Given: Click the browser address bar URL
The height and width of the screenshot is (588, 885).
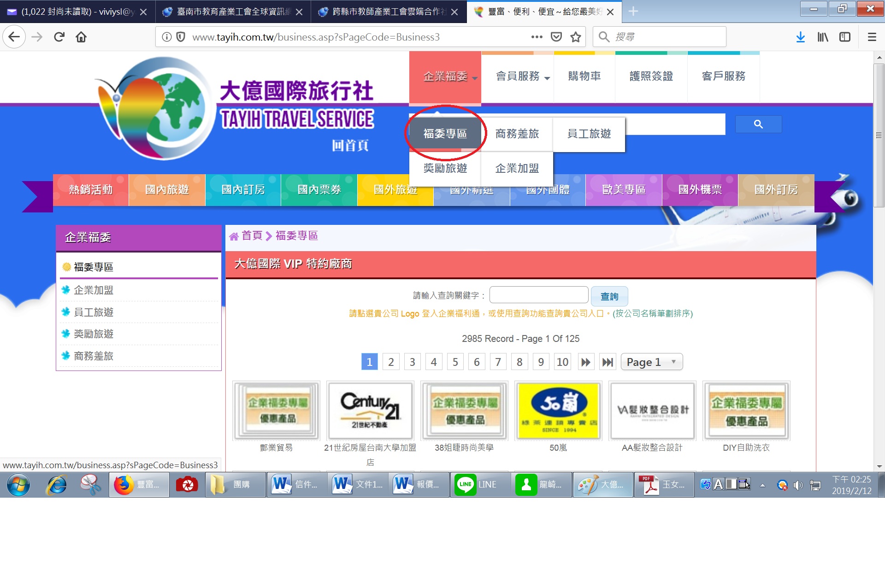Looking at the screenshot, I should click(x=316, y=37).
